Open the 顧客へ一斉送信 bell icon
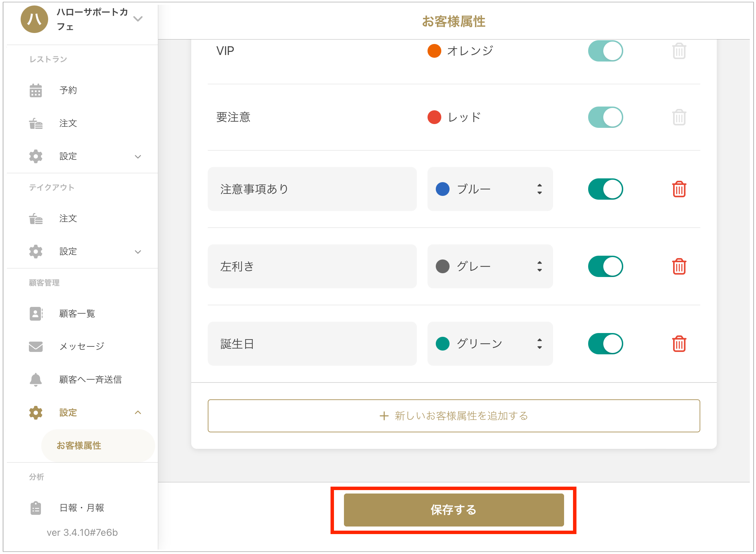Image resolution: width=756 pixels, height=554 pixels. (x=36, y=379)
